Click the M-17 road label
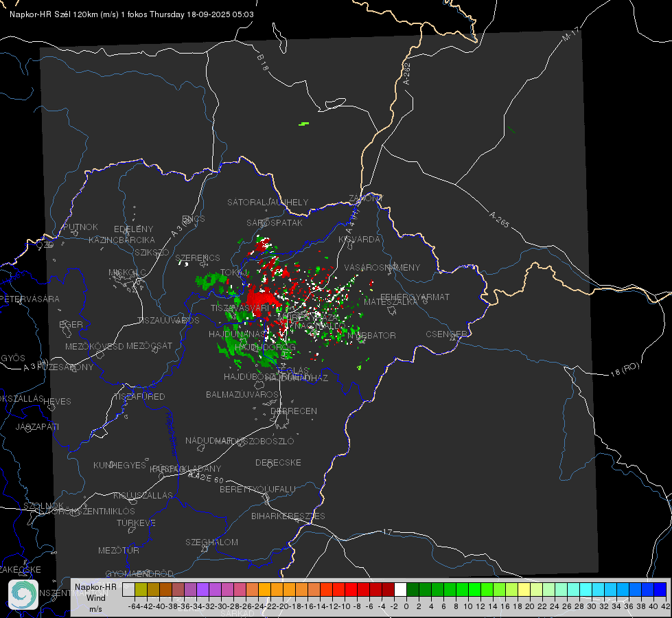This screenshot has width=672, height=618. click(570, 34)
